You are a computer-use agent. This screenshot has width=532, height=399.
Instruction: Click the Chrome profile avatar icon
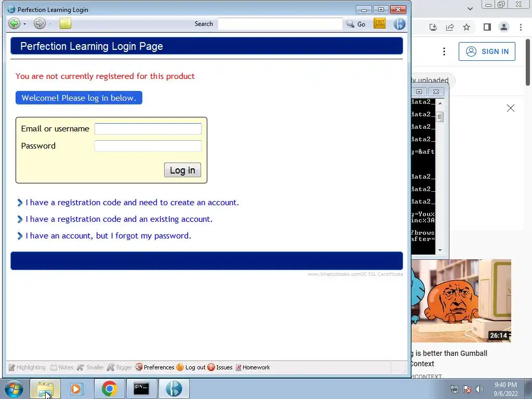tap(504, 27)
